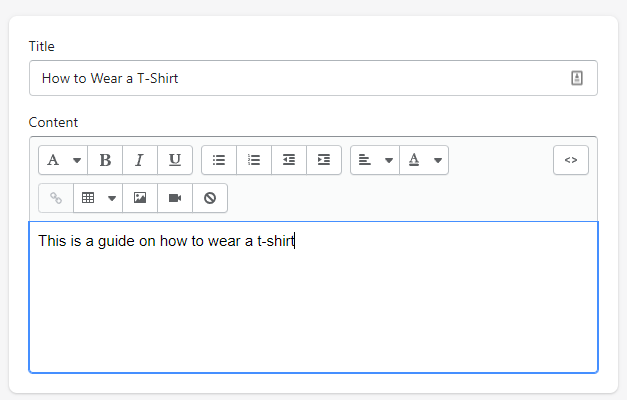Clear formatting with the circle-slash icon
This screenshot has height=400, width=627.
click(x=210, y=198)
